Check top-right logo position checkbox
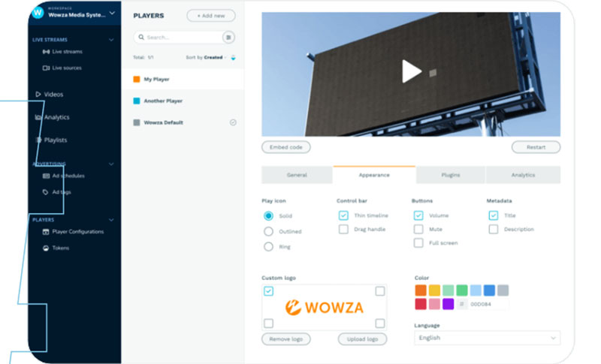Image resolution: width=601 pixels, height=364 pixels. coord(380,291)
